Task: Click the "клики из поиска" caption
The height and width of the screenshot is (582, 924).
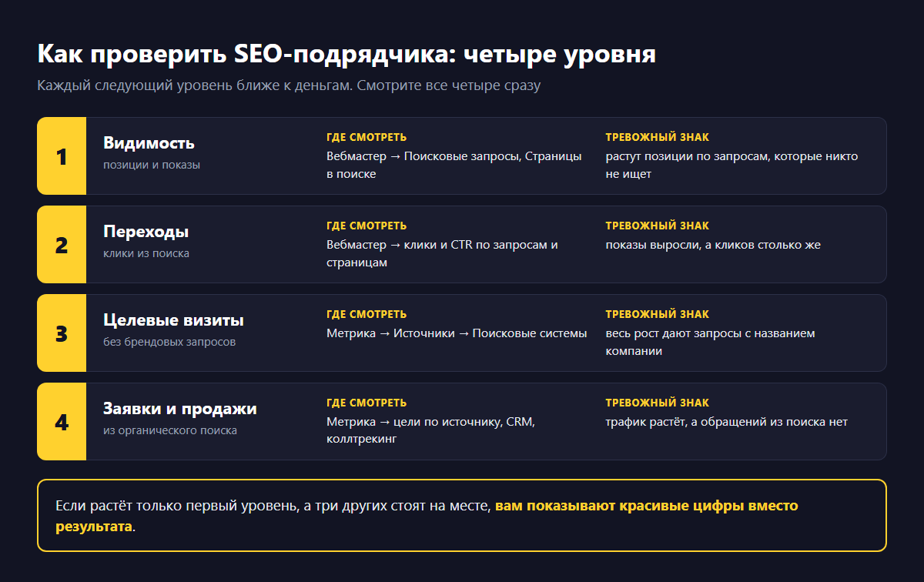Action: [x=146, y=253]
